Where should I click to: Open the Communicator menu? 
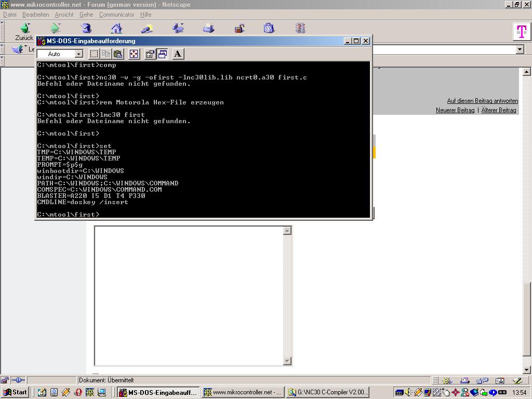[117, 15]
